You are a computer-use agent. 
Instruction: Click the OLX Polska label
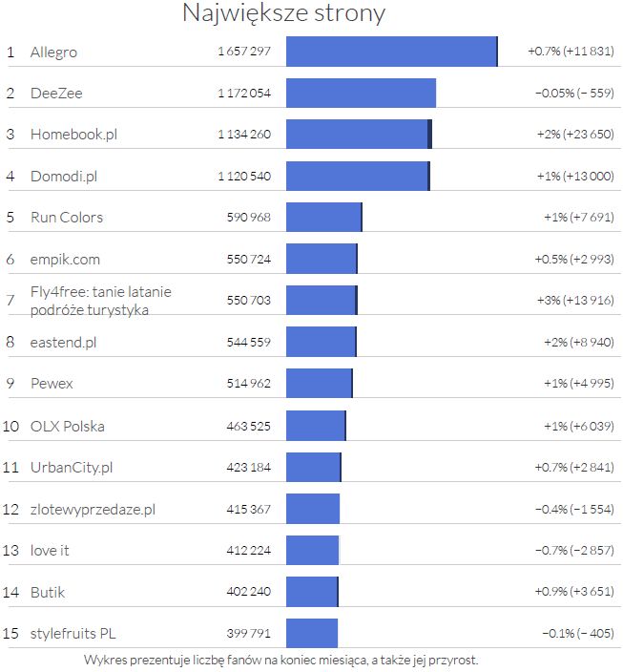click(x=68, y=426)
